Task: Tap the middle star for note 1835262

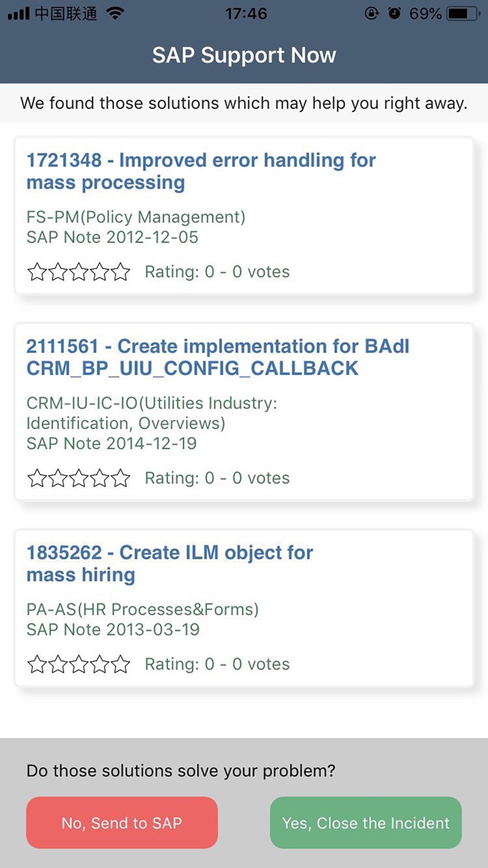Action: pos(79,664)
